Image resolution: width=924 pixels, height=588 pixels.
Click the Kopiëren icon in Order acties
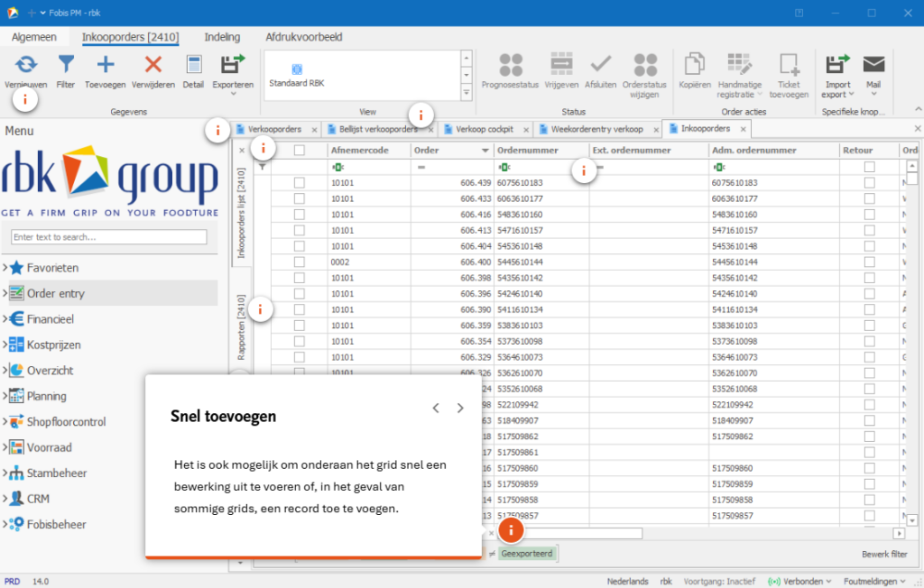pos(695,64)
